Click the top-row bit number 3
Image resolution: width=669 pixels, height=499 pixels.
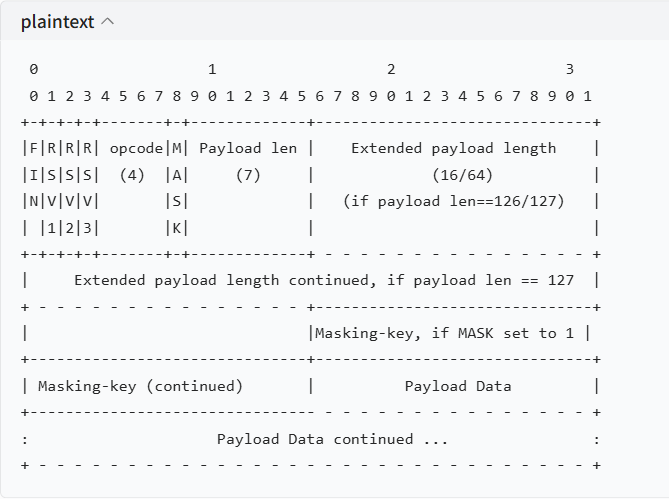coord(570,69)
